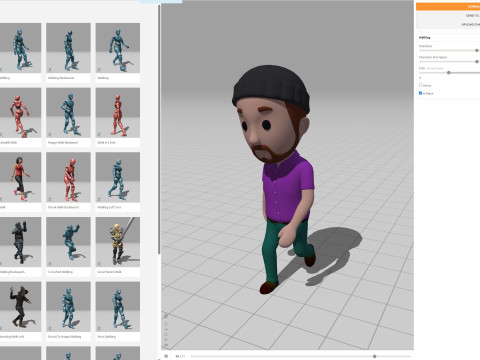Click the Trim slider handle

point(449,72)
